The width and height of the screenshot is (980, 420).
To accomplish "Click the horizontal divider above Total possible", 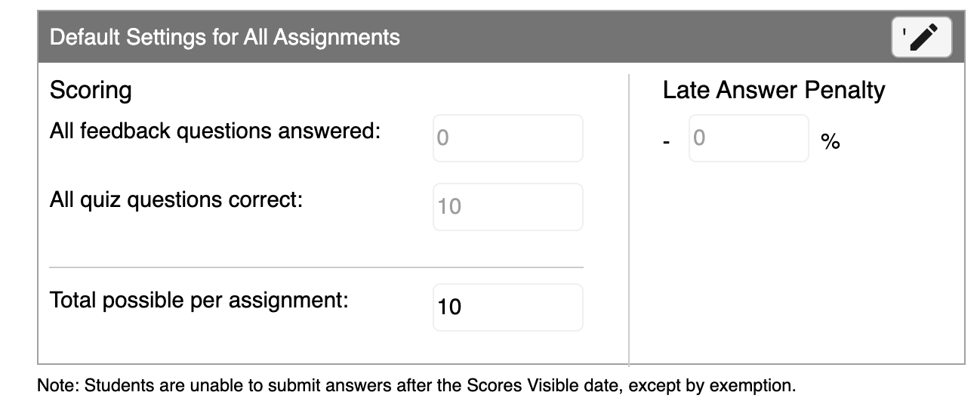I will 316,267.
